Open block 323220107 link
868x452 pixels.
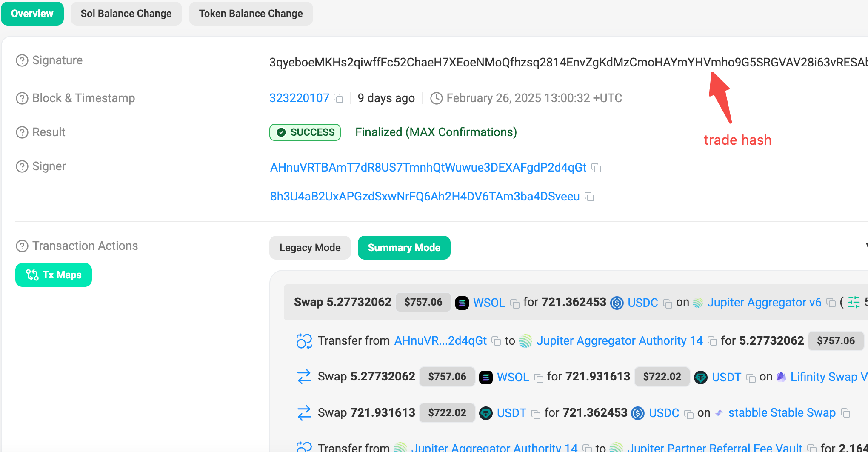299,98
